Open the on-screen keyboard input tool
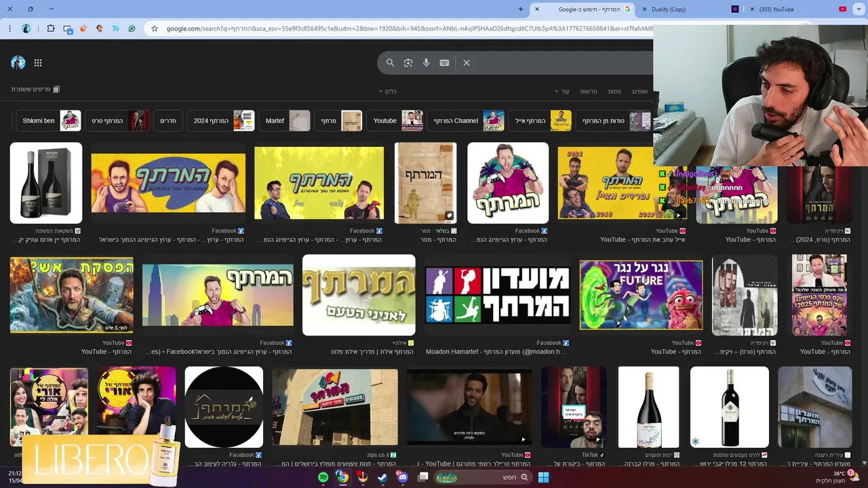Image resolution: width=868 pixels, height=488 pixels. 444,62
